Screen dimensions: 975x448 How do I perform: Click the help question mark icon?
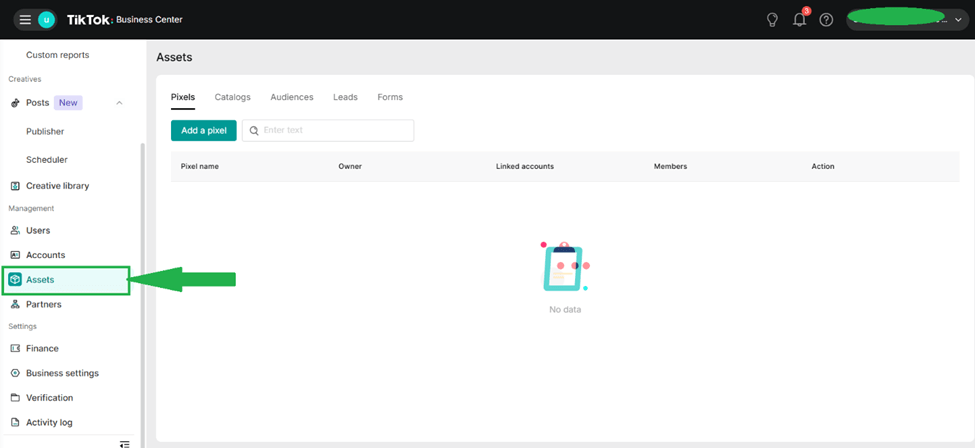pyautogui.click(x=826, y=20)
